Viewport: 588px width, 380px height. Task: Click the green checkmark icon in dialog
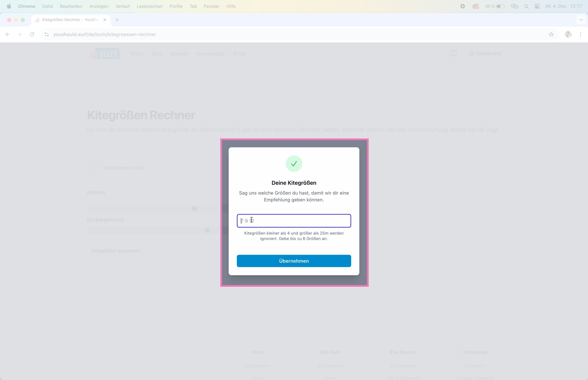pyautogui.click(x=294, y=164)
